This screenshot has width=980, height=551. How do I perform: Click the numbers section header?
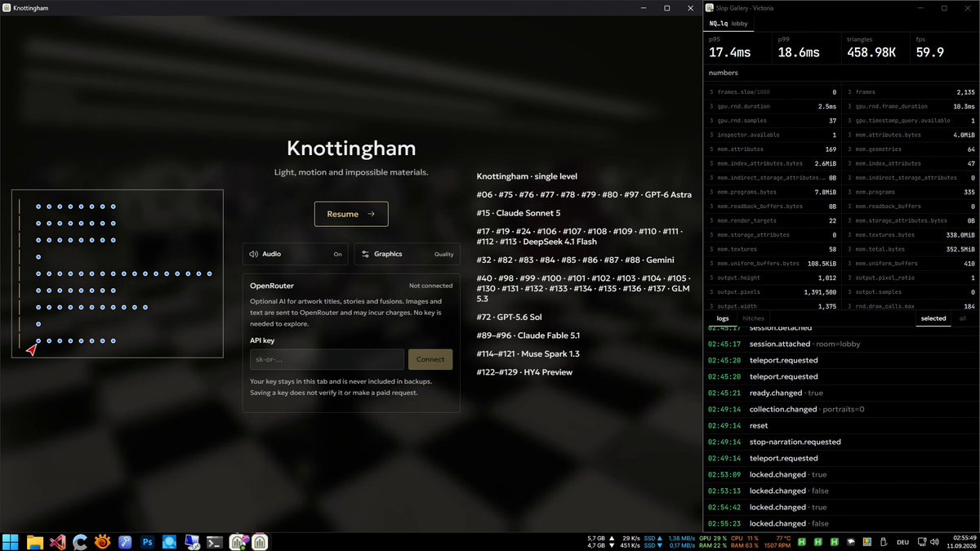click(x=841, y=73)
